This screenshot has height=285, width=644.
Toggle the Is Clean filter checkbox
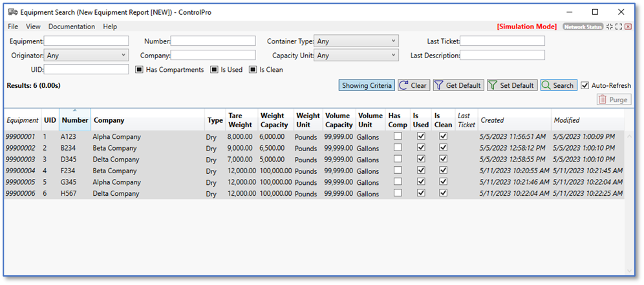[253, 70]
